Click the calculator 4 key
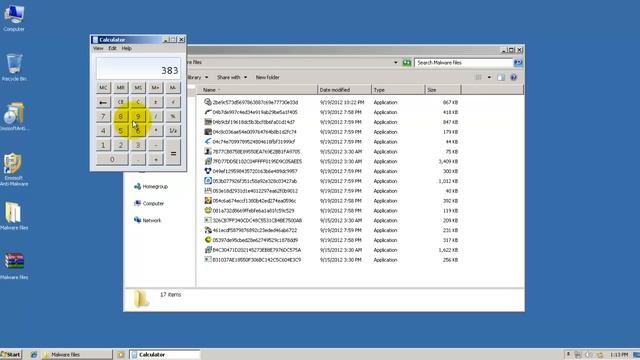 click(103, 131)
